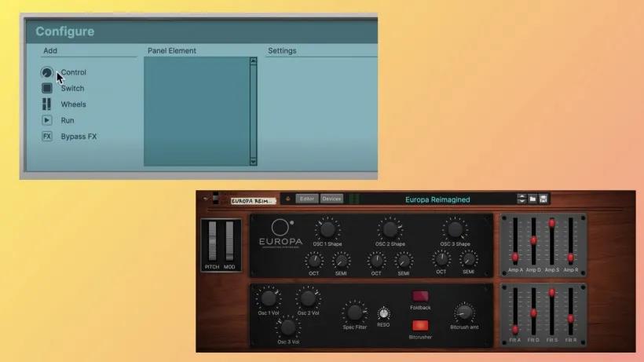Click the Filt S fader handle
Screen dimensions: 644x362
point(552,293)
